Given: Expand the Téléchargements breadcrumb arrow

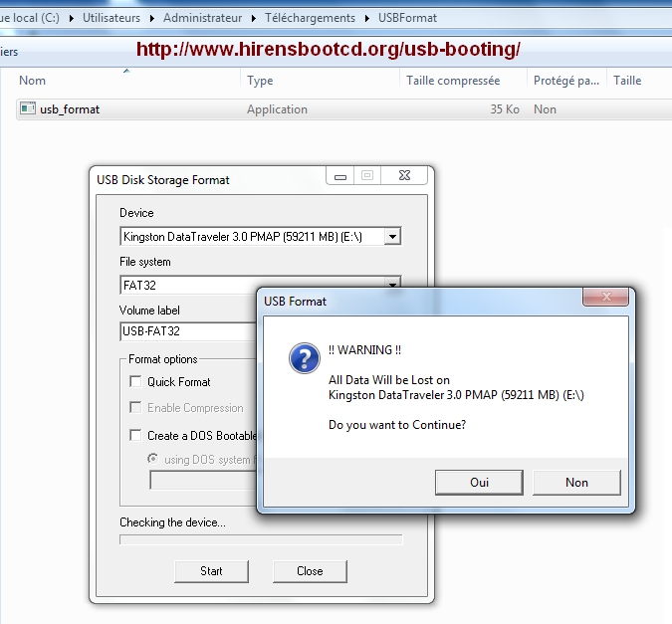Looking at the screenshot, I should coord(367,18).
